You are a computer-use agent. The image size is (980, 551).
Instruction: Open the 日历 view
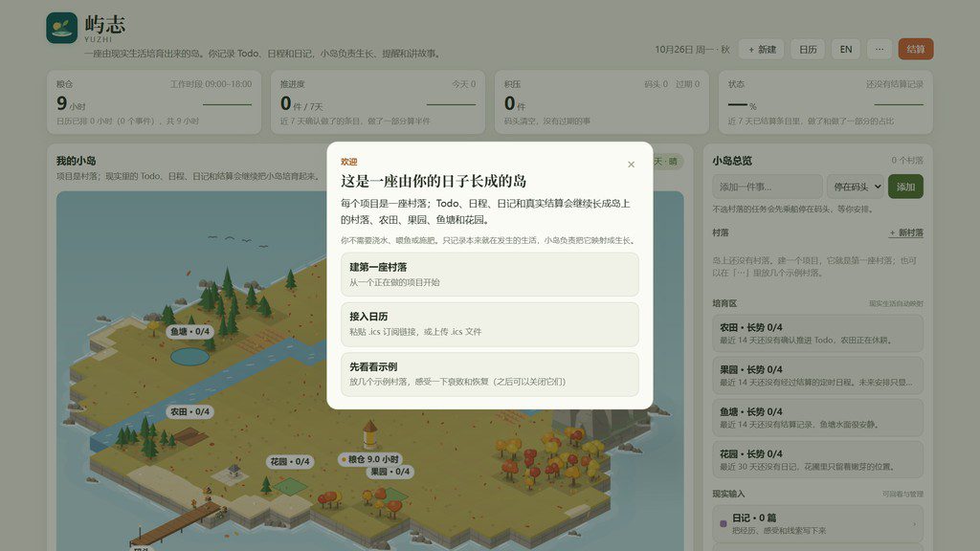pos(808,50)
